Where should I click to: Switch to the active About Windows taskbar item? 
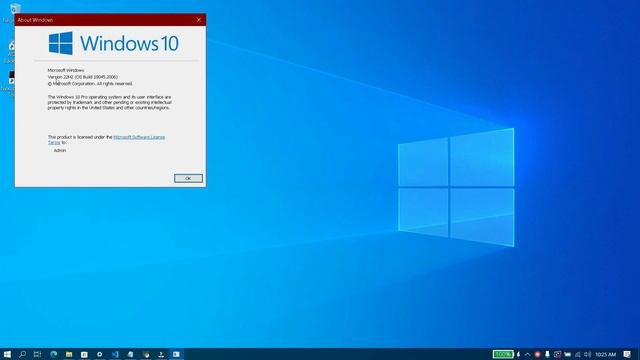[x=176, y=354]
